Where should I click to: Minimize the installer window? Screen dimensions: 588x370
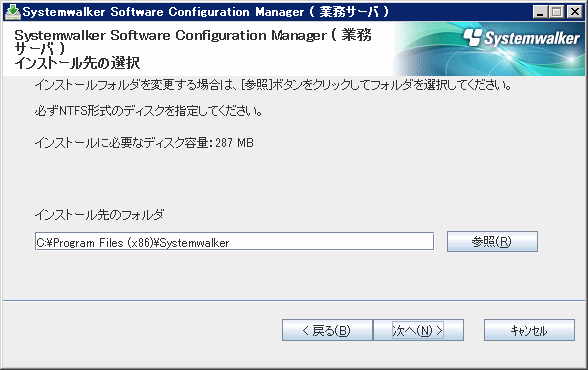point(540,12)
